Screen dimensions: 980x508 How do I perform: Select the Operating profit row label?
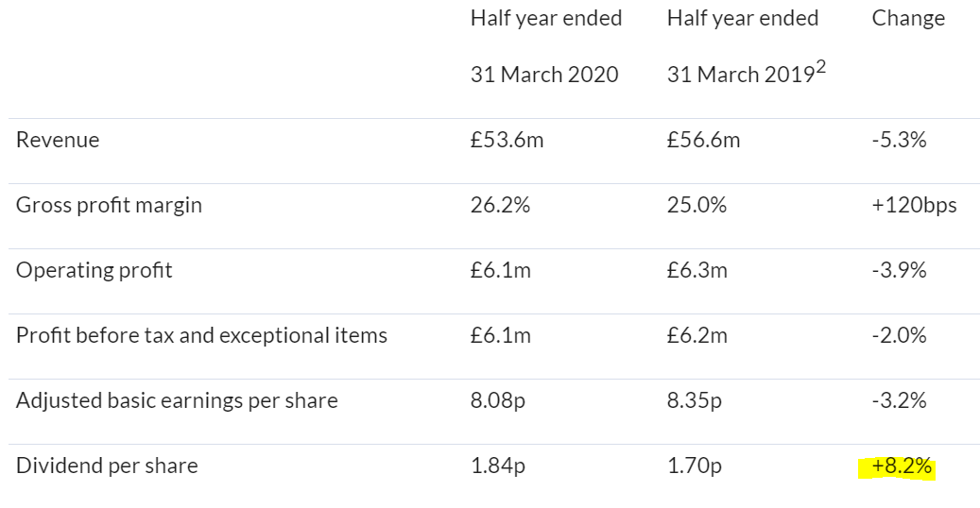coord(94,271)
